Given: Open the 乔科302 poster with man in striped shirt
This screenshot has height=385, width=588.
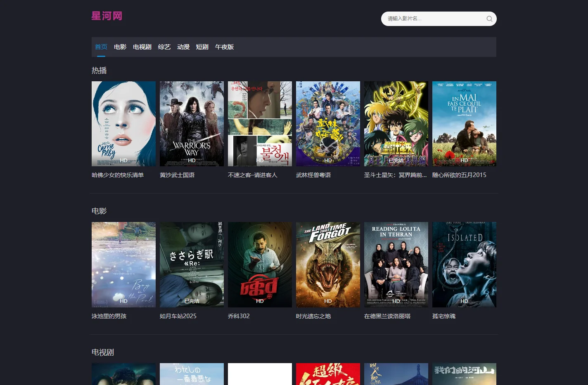Looking at the screenshot, I should pyautogui.click(x=260, y=265).
